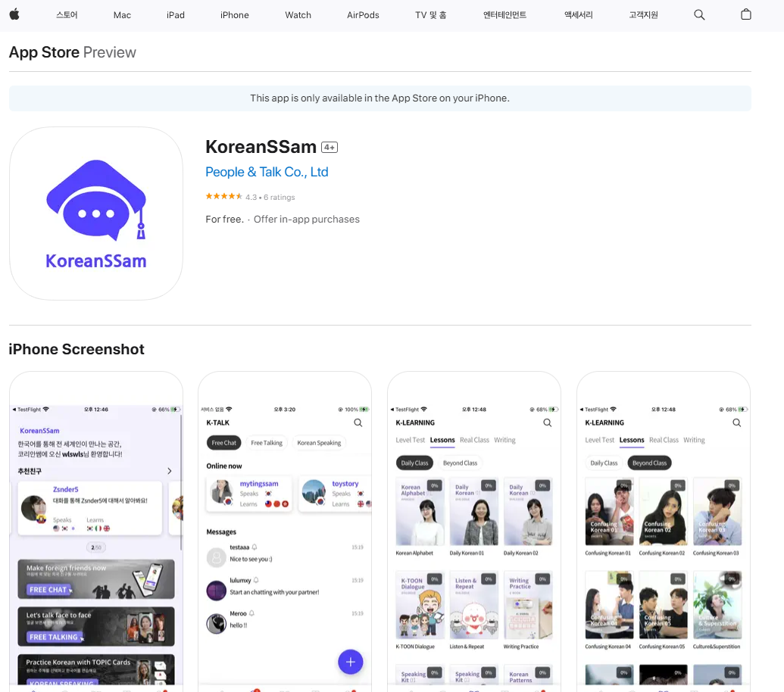This screenshot has width=784, height=692.
Task: Tap the Meroo profile avatar
Action: [217, 624]
